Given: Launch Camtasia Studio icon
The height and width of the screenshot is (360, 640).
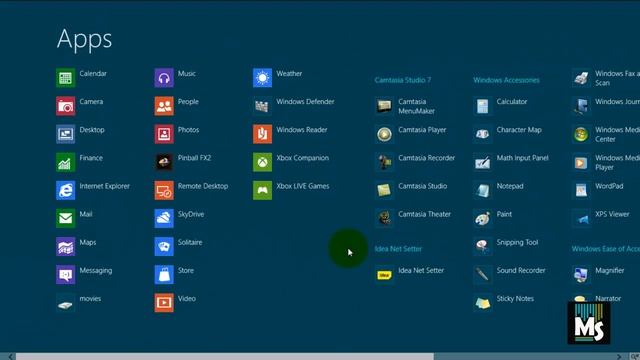Looking at the screenshot, I should click(384, 190).
